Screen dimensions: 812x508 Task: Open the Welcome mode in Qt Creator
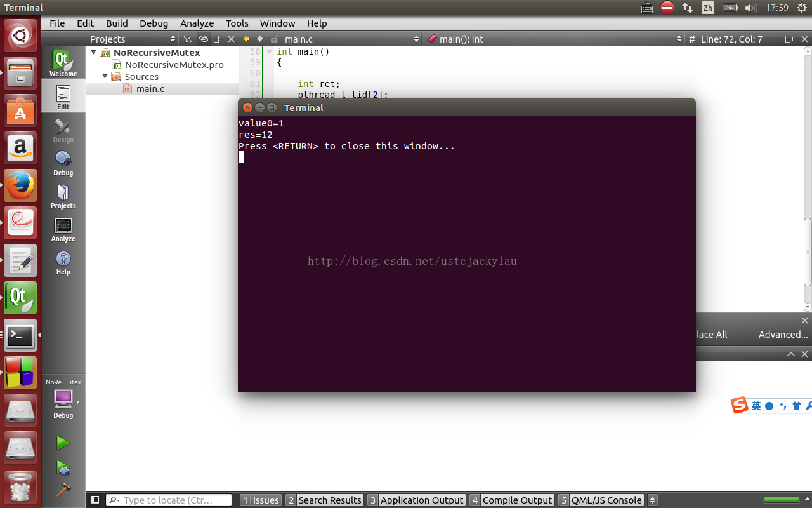pos(63,63)
